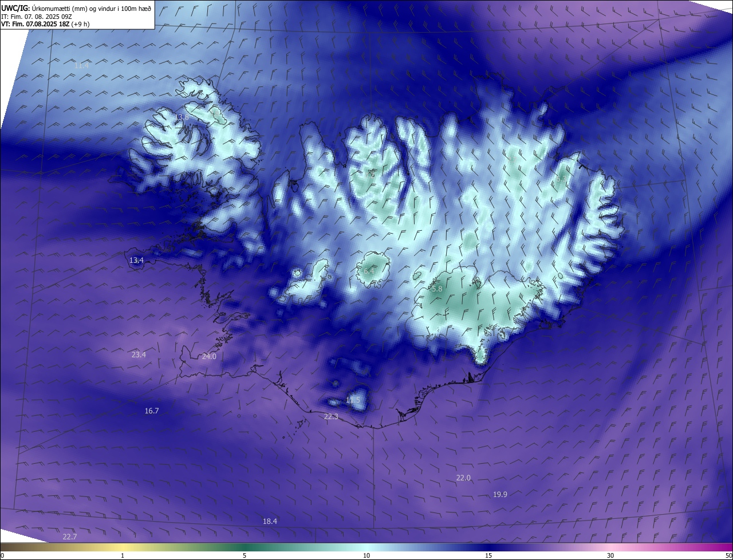
Task: Click the 1 tick on the color scale
Action: 123,555
